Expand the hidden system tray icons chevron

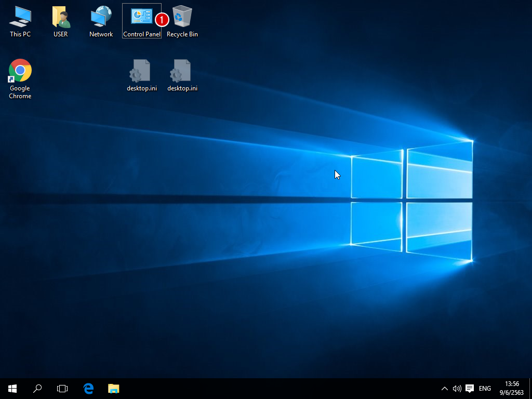[x=445, y=388]
